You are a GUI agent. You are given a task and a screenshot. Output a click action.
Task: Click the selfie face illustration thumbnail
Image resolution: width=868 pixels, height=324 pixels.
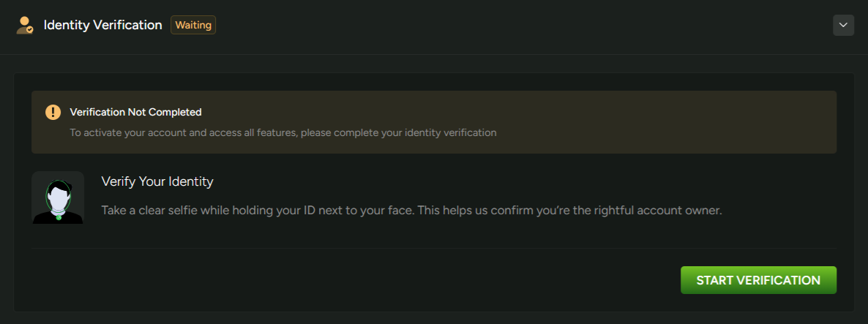tap(58, 197)
